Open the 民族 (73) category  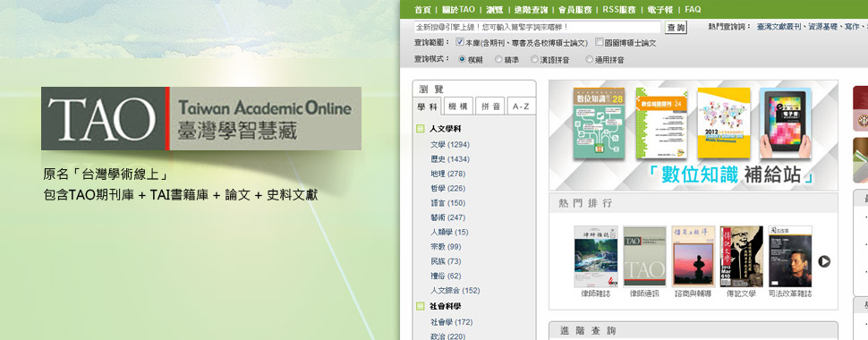click(x=446, y=260)
